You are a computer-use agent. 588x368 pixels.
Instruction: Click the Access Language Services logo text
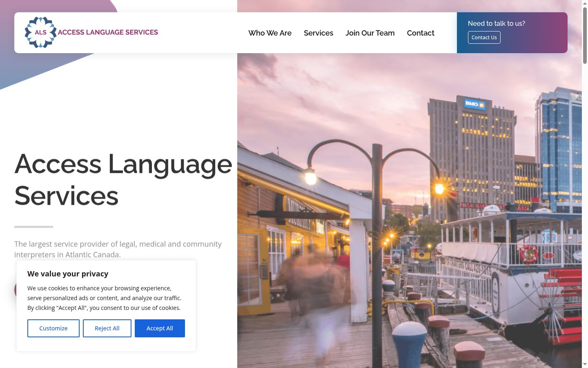[x=108, y=32]
